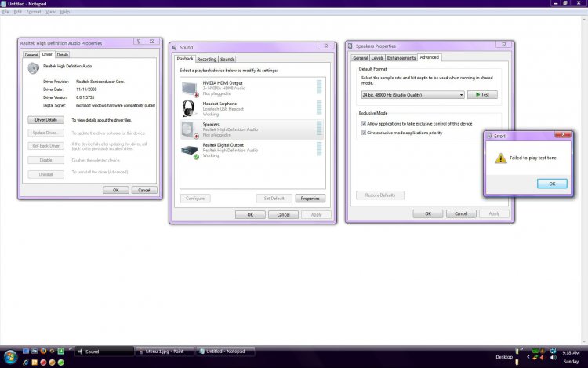Click Cancel in Realtek Properties dialog
Screen dimensions: 588x368
tap(144, 190)
